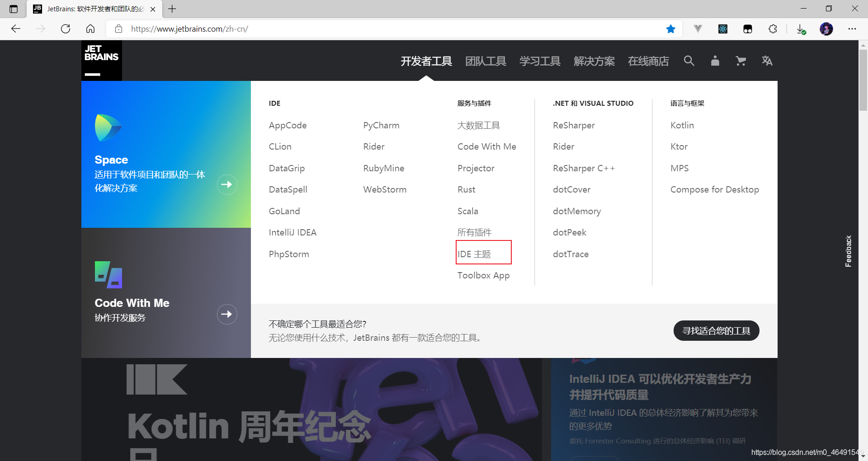
Task: Open the language selector icon
Action: point(767,61)
